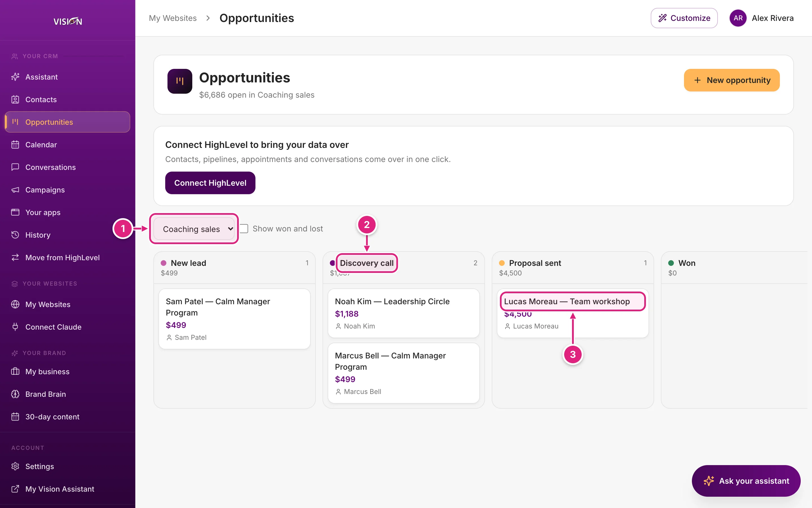Screen dimensions: 812x508
Task: Click the Settings gear icon
Action: (15, 466)
